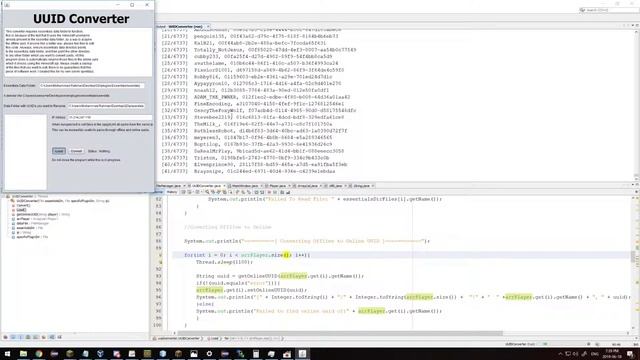This screenshot has height=360, width=640.
Task: Click output row 41 Braysnipe
Action: tap(248, 171)
